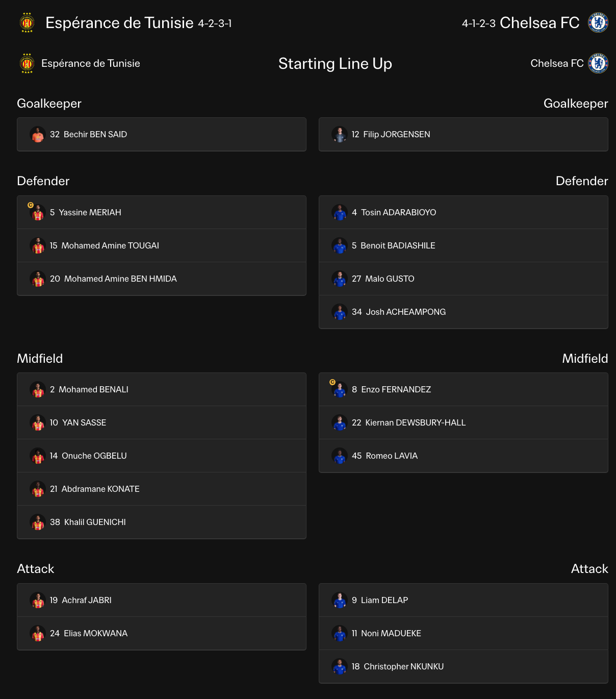Select Achraf JABRI avatar photo
616x699 pixels.
[38, 600]
